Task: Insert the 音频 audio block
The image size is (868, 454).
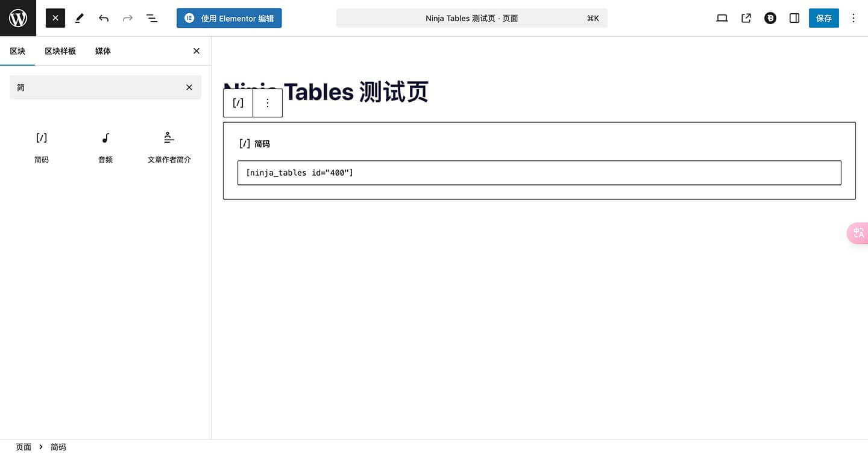Action: click(105, 148)
